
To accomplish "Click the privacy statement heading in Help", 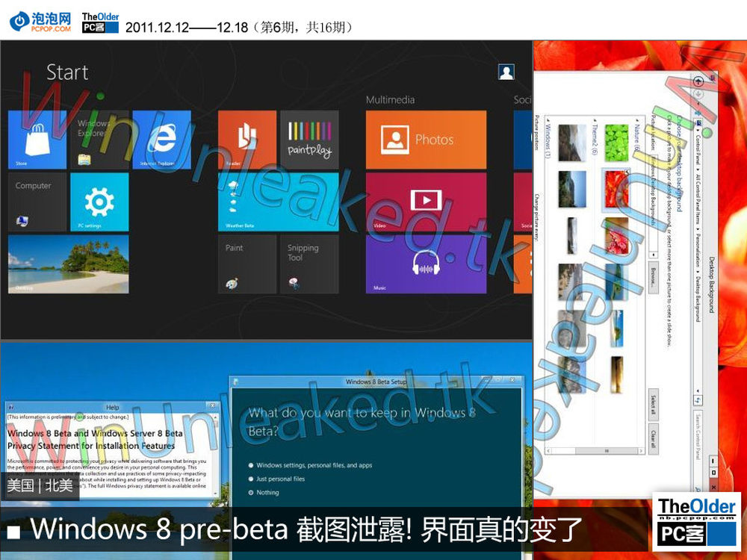I will [x=95, y=440].
